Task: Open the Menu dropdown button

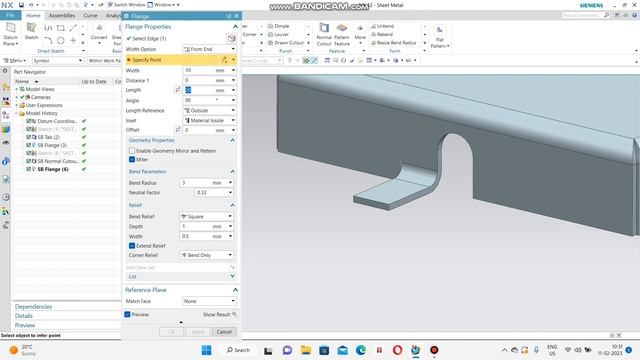Action: 15,60
